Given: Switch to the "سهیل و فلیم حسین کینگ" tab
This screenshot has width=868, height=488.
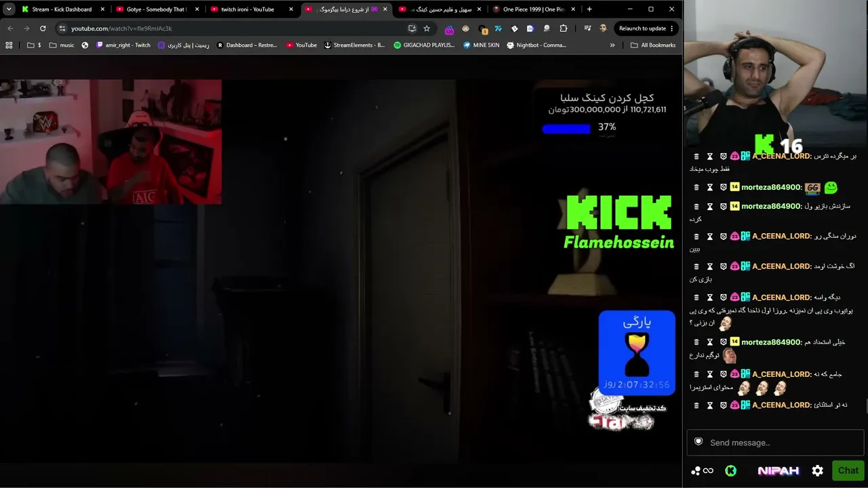Looking at the screenshot, I should point(439,9).
